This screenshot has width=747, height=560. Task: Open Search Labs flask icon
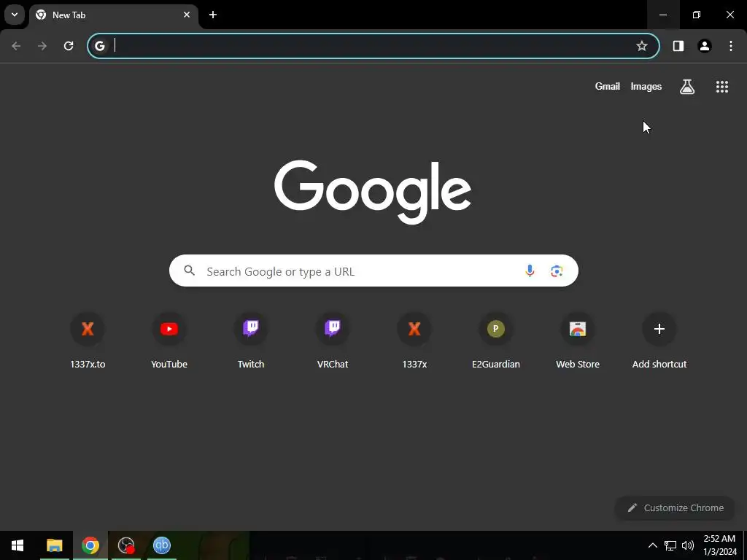tap(687, 87)
